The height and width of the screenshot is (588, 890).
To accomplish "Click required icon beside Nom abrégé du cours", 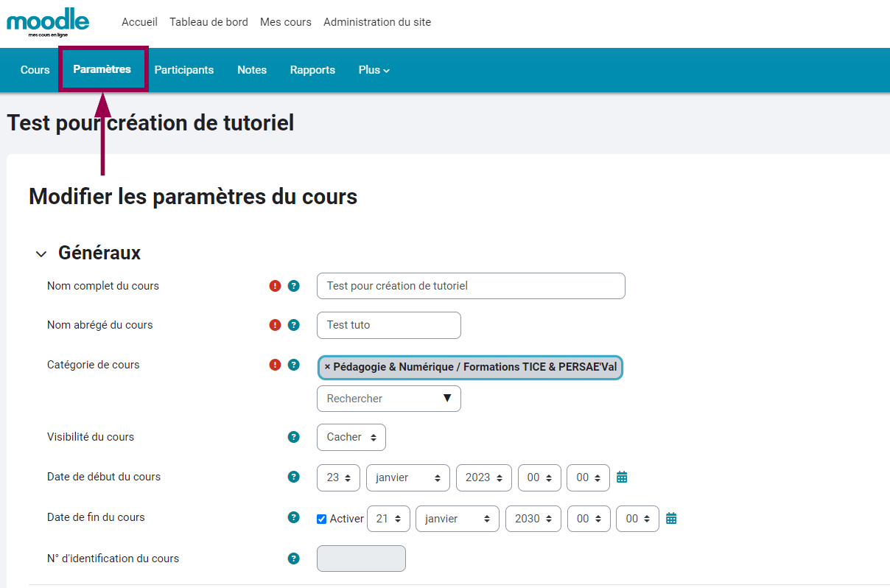I will (x=276, y=325).
